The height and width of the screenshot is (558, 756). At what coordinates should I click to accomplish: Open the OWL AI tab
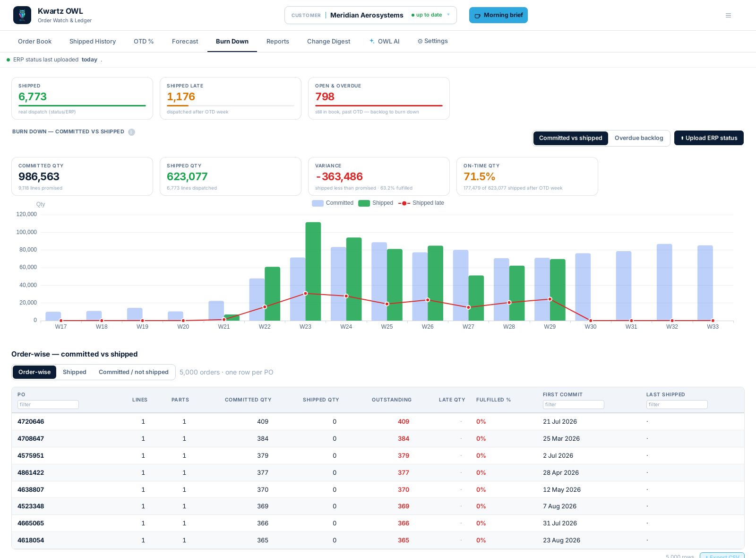384,41
